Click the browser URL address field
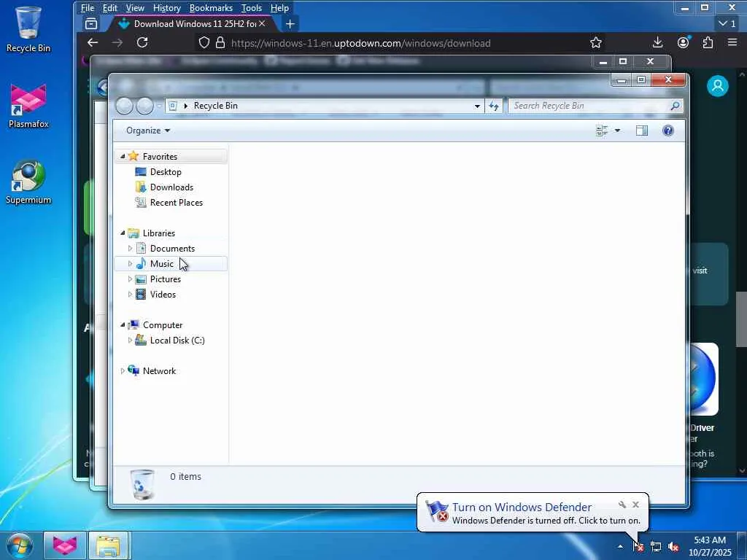This screenshot has width=747, height=560. 361,43
